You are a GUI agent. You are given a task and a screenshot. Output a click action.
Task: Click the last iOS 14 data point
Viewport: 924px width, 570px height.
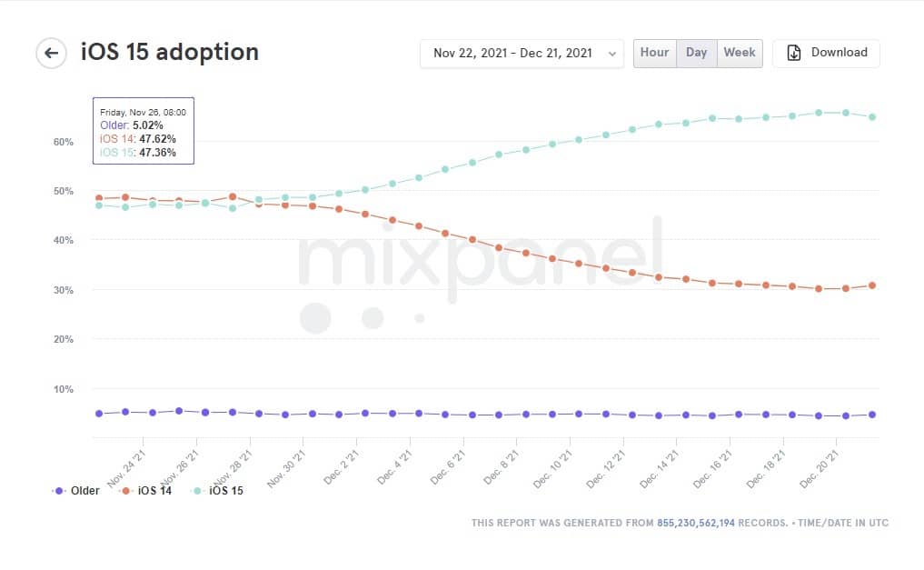point(872,285)
